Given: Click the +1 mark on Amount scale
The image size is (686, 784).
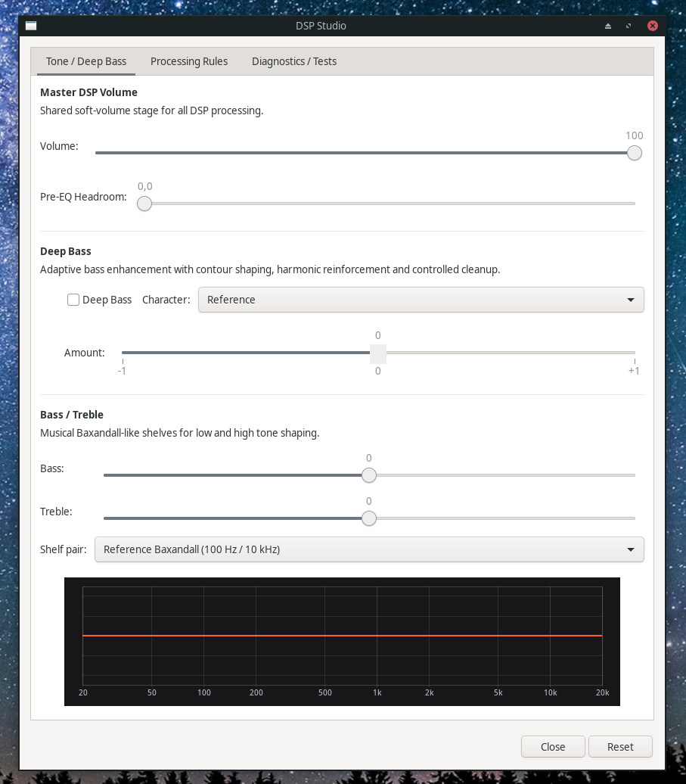Looking at the screenshot, I should point(634,371).
